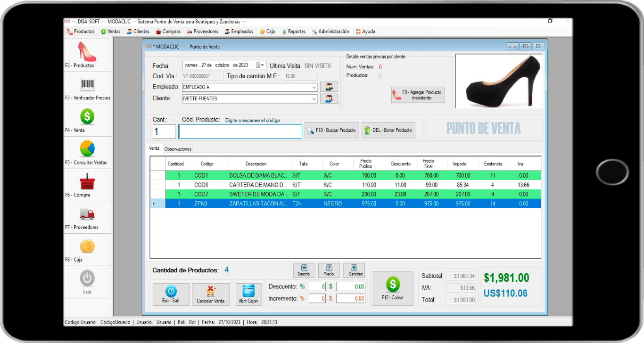Open F2 - Productos high heel icon
The height and width of the screenshot is (343, 644).
(x=87, y=52)
